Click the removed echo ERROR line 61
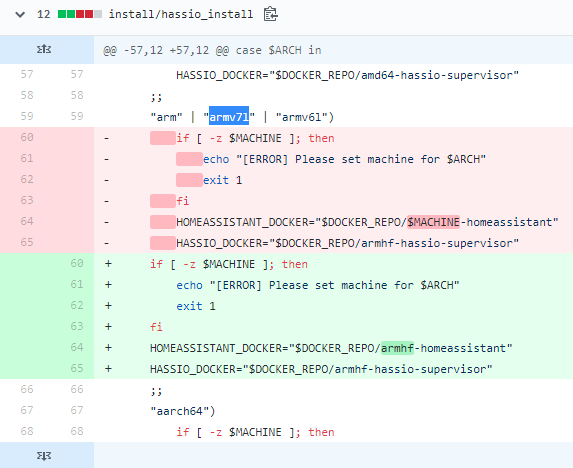573x468 pixels. [x=344, y=159]
